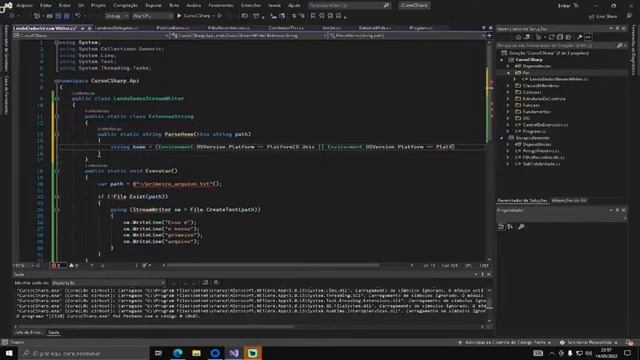Screen dimensions: 640x360
Task: Click Collapse All icon in Solution Explorer
Action: pos(560,37)
